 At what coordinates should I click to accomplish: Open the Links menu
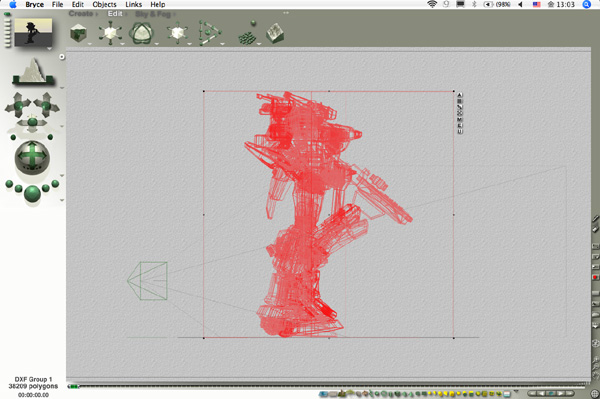click(134, 5)
